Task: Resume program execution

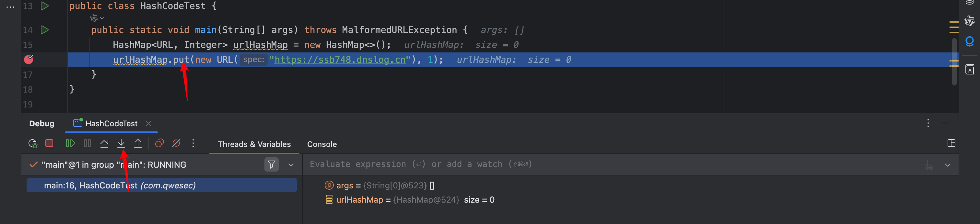Action: [70, 143]
